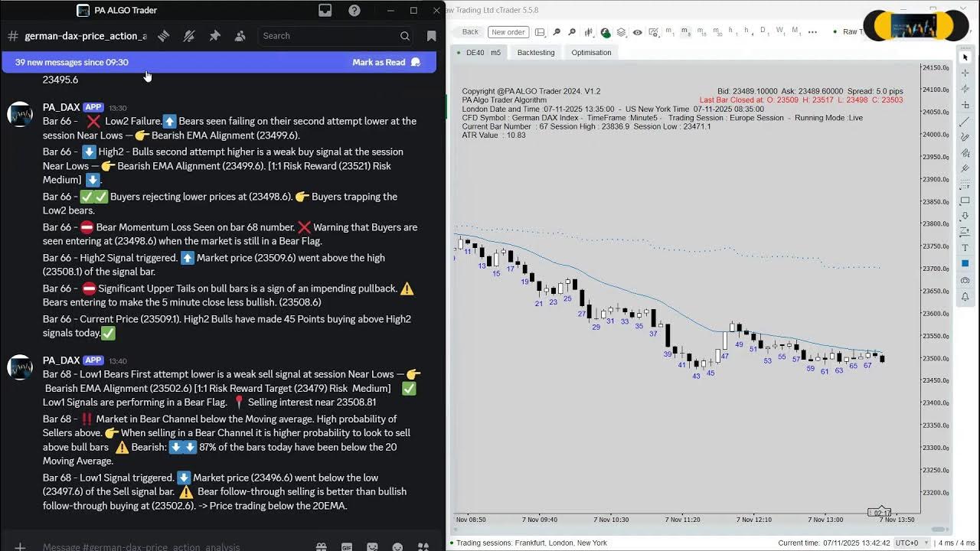This screenshot has width=980, height=551.
Task: Open the emoji picker in Discord
Action: click(397, 546)
